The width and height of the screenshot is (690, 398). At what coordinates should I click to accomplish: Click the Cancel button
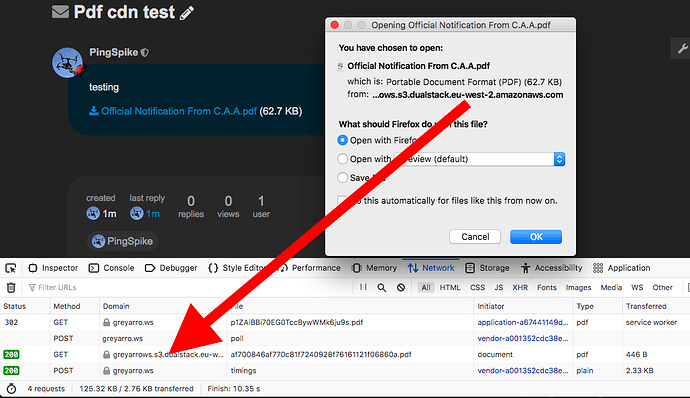click(x=475, y=237)
